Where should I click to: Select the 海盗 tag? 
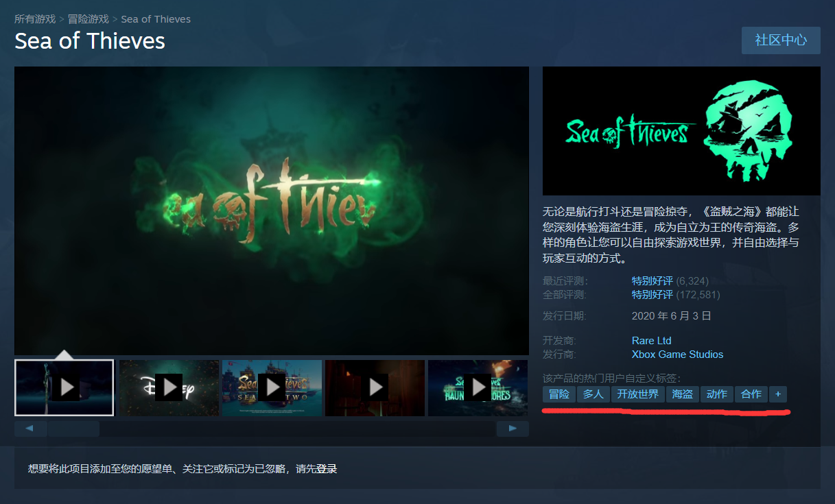[x=683, y=394]
